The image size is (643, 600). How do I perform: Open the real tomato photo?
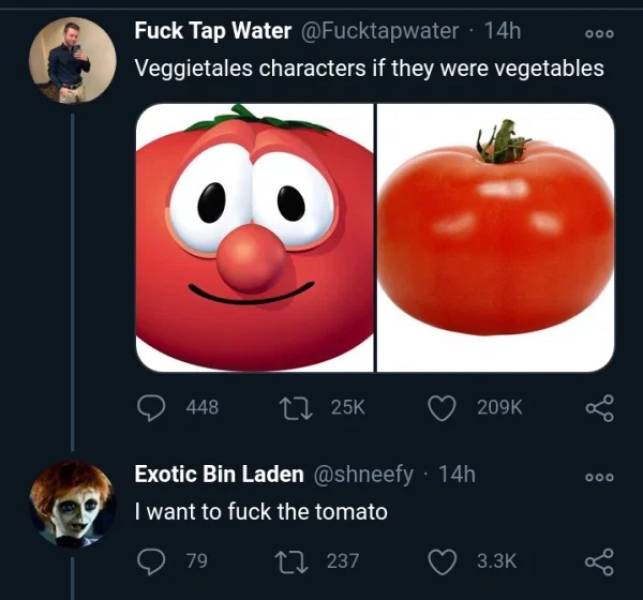[x=496, y=237]
